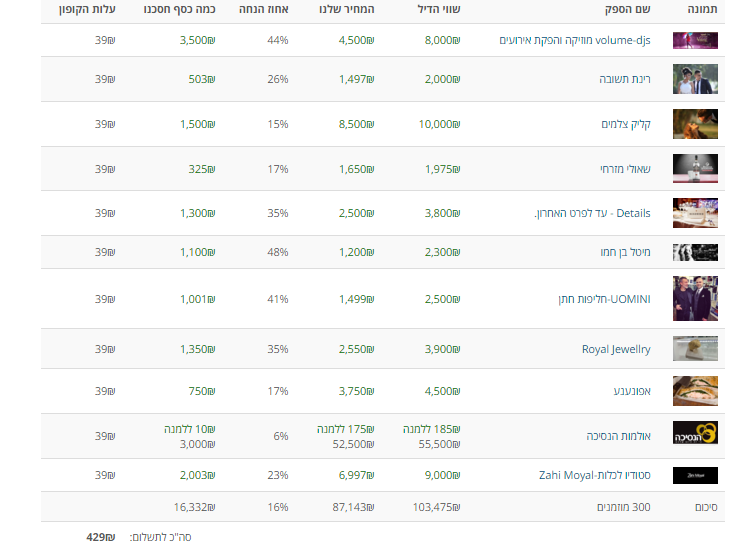Select the 1,497₪ price cell
Viewport: 745px width, 546px height.
pos(356,79)
